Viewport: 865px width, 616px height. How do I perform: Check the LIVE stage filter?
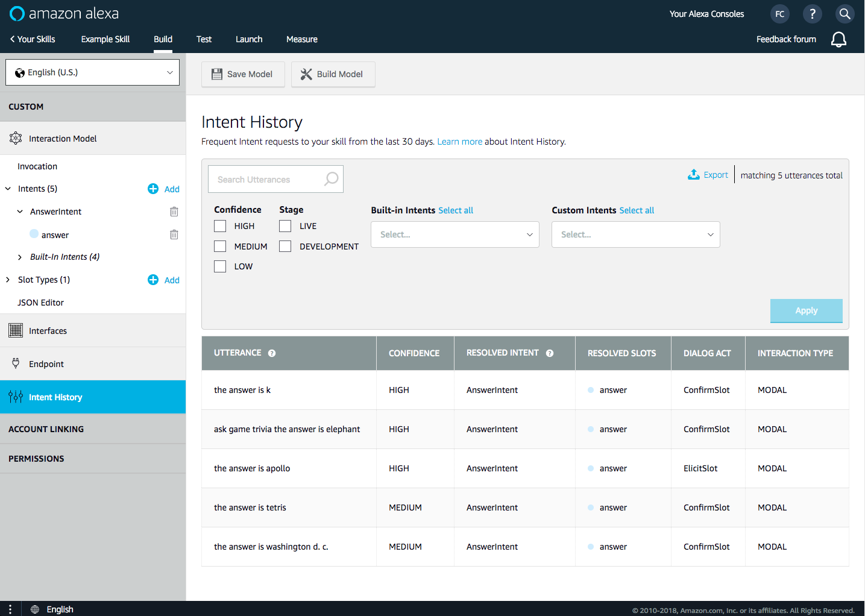point(285,226)
